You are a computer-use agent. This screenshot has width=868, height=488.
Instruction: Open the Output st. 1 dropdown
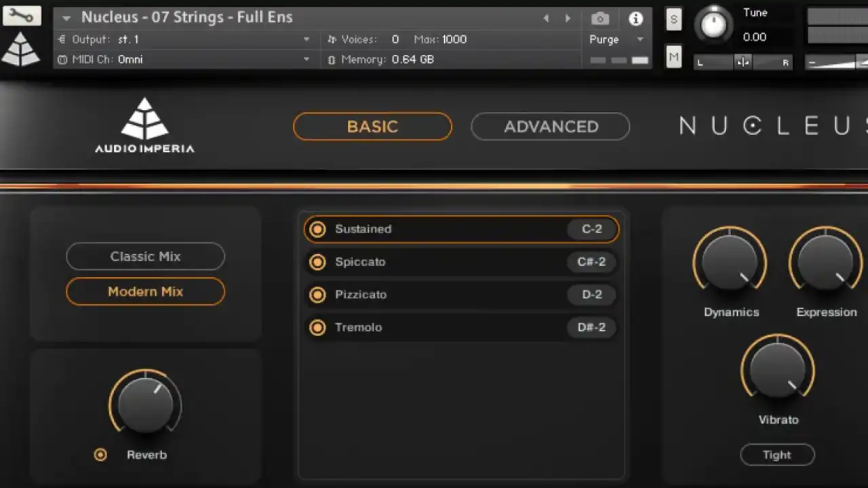183,39
